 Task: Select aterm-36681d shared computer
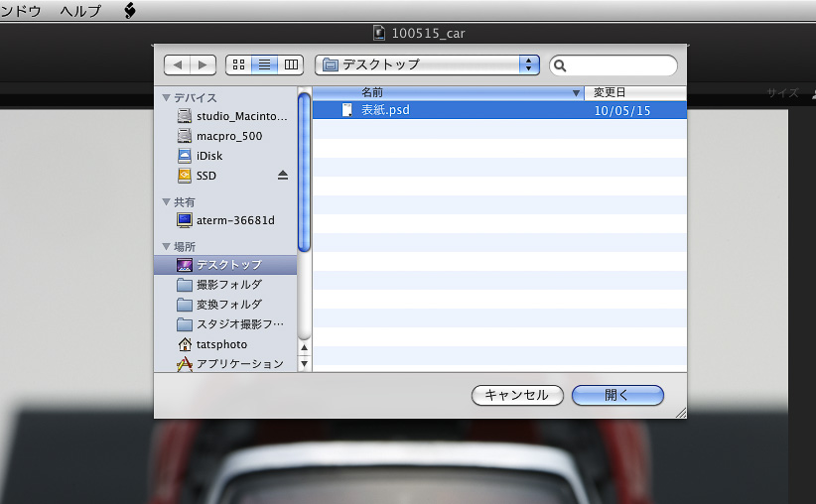tap(234, 220)
